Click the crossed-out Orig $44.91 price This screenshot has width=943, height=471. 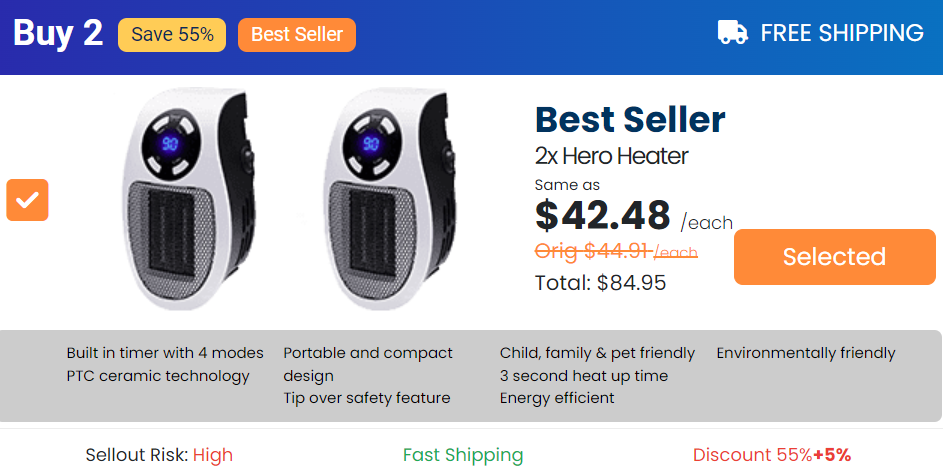tap(616, 251)
